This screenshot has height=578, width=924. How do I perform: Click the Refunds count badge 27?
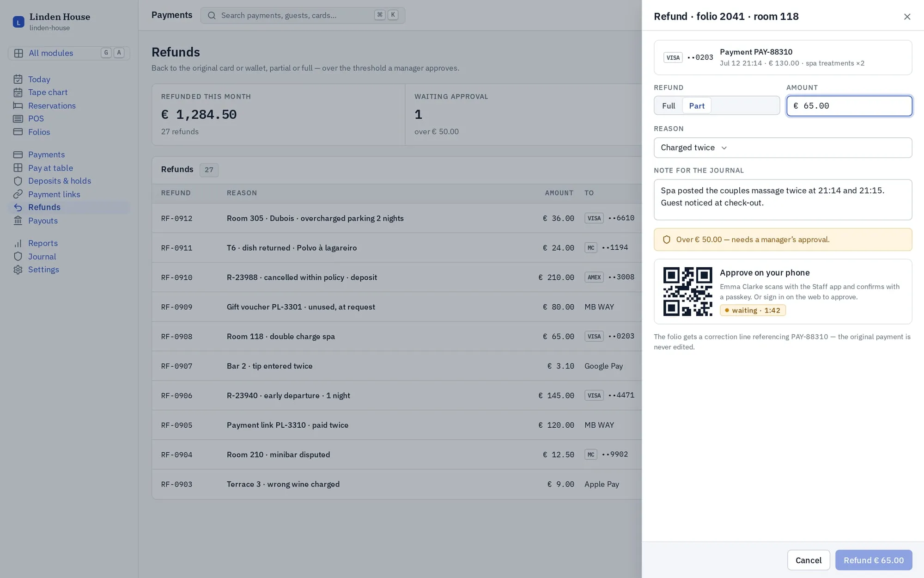209,170
